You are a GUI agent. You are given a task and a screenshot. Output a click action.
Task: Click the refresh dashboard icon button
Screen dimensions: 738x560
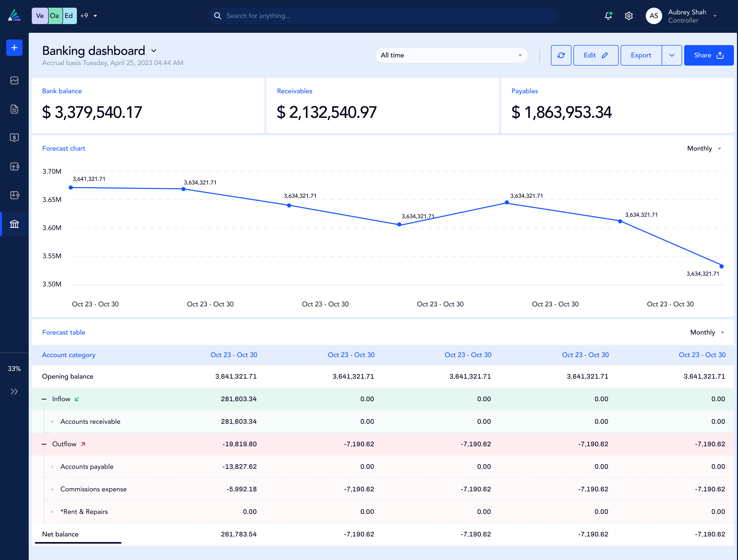click(x=561, y=55)
